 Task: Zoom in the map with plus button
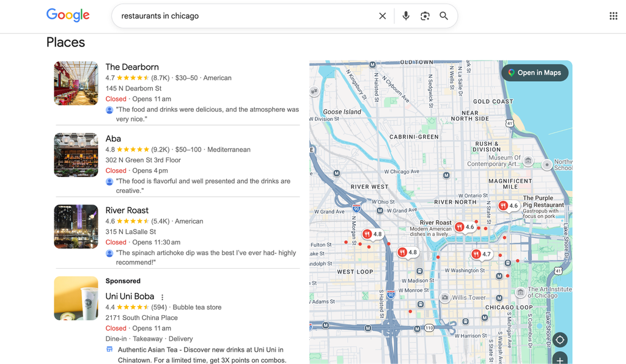pyautogui.click(x=560, y=359)
